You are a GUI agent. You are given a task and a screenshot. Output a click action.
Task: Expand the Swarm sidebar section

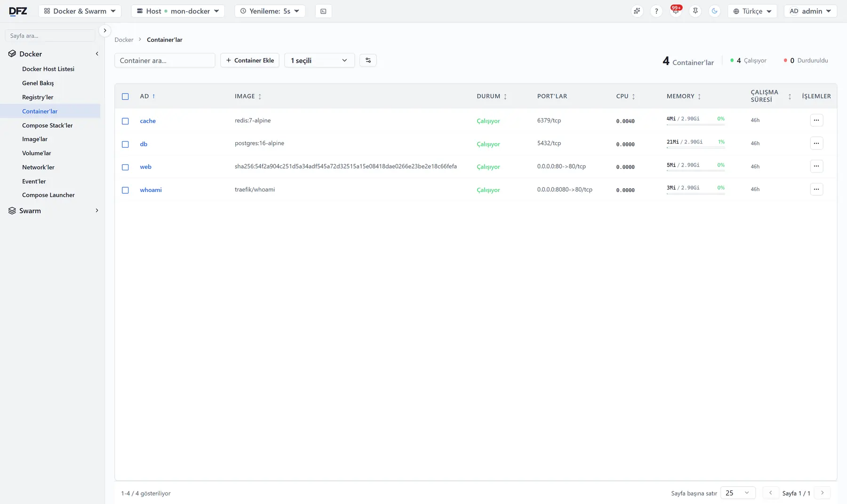97,210
